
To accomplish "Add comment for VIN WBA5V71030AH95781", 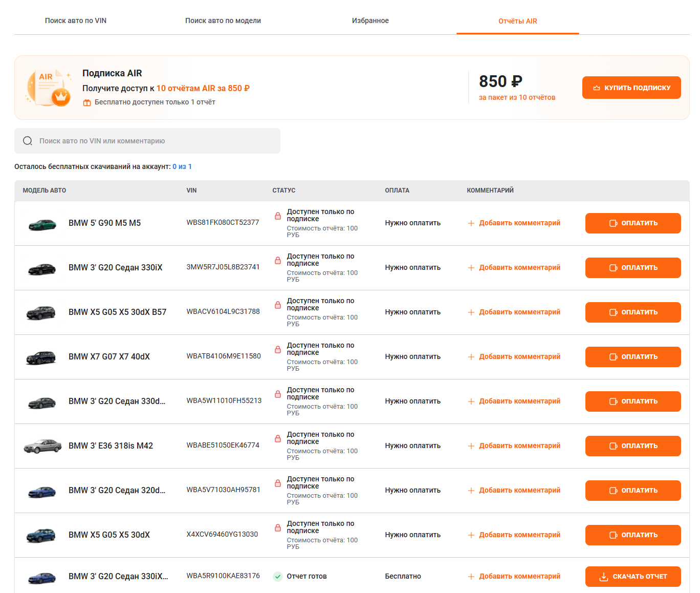I will (x=514, y=491).
